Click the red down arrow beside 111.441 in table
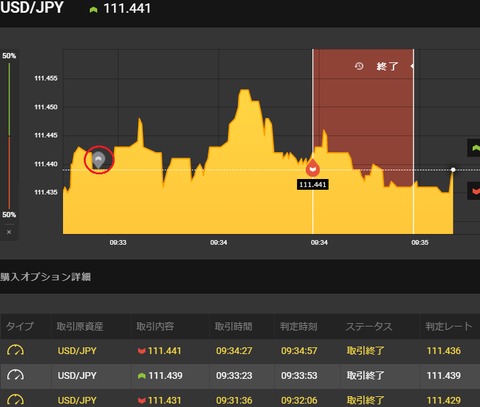This screenshot has width=480, height=407. 142,351
